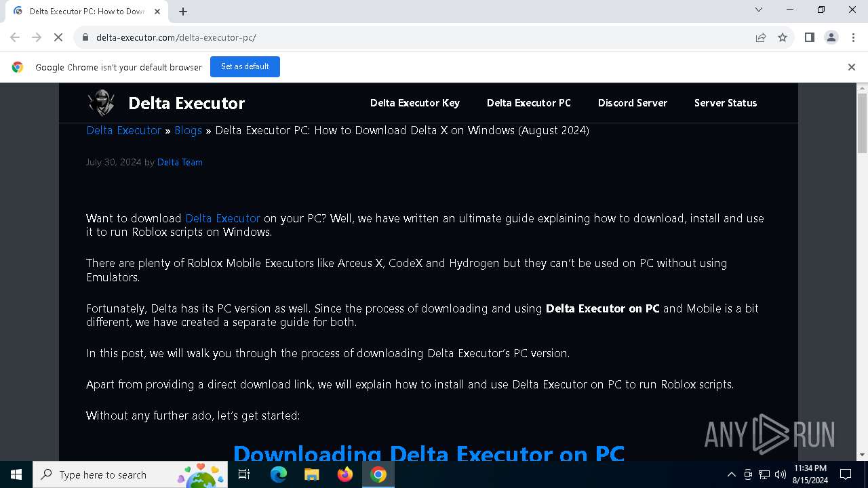Open the volume control tray icon
Viewport: 868px width, 488px height.
pos(781,474)
